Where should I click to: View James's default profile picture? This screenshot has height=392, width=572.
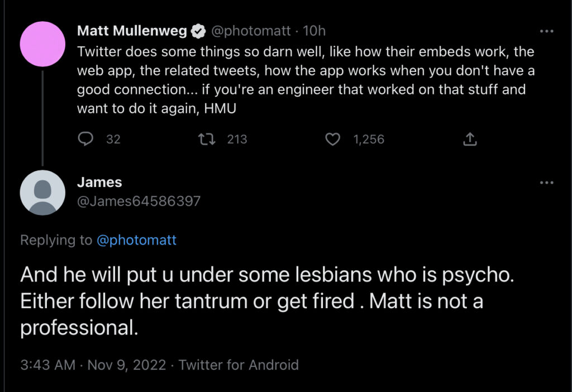(42, 193)
